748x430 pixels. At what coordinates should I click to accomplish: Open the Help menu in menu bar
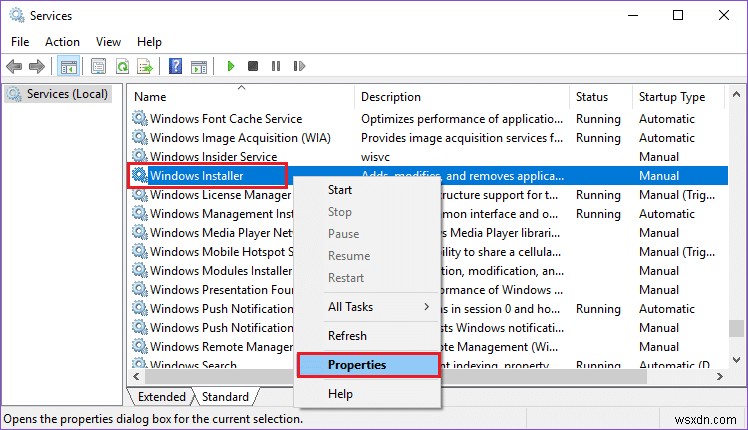point(149,42)
